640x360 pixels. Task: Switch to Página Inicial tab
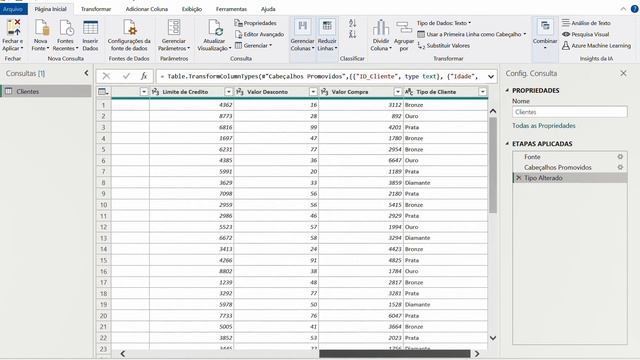click(x=51, y=9)
